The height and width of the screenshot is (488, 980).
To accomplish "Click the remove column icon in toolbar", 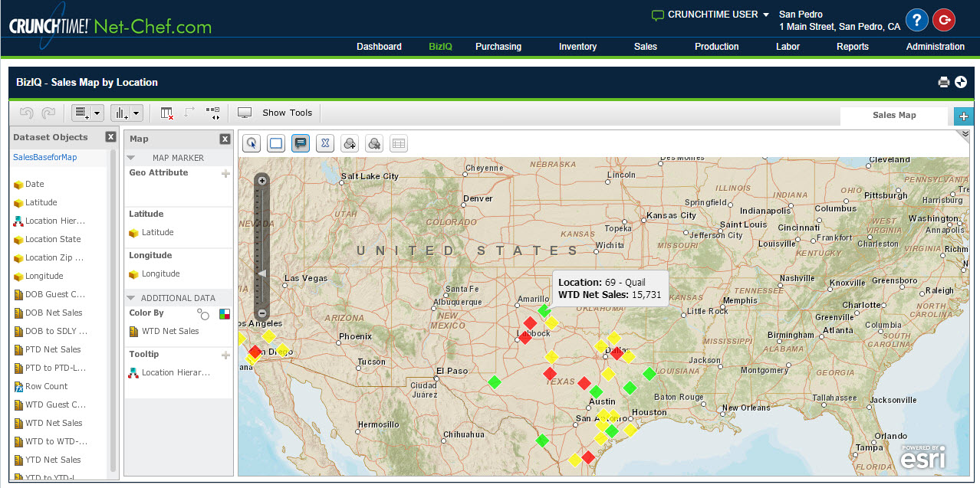I will [x=166, y=113].
